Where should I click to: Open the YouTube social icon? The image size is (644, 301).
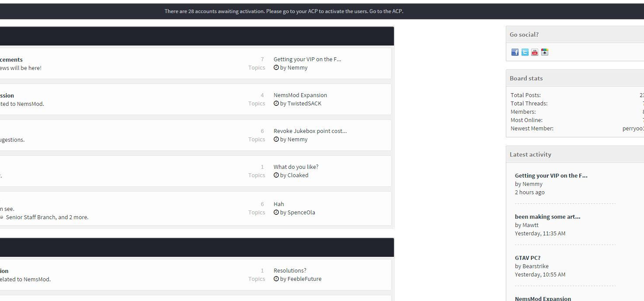click(535, 52)
